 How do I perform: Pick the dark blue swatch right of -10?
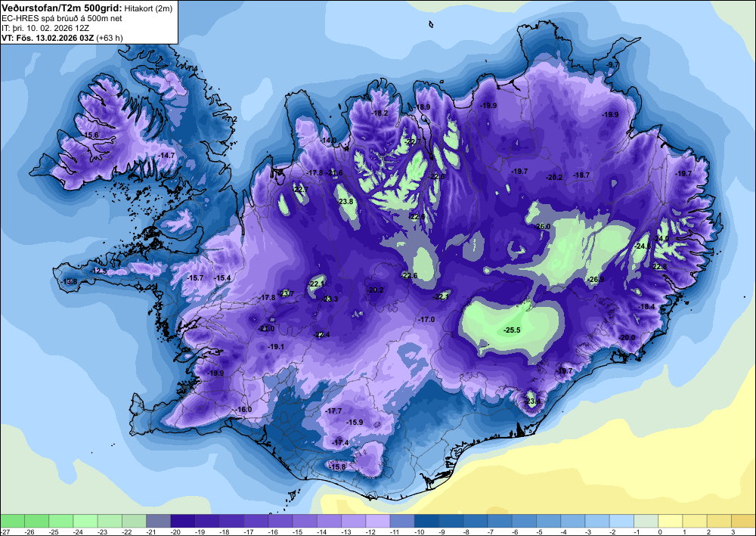pyautogui.click(x=427, y=521)
